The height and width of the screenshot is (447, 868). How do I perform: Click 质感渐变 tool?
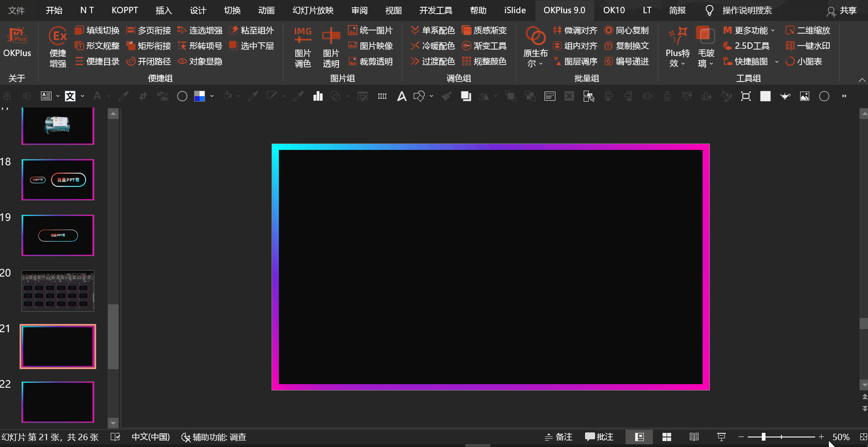484,31
